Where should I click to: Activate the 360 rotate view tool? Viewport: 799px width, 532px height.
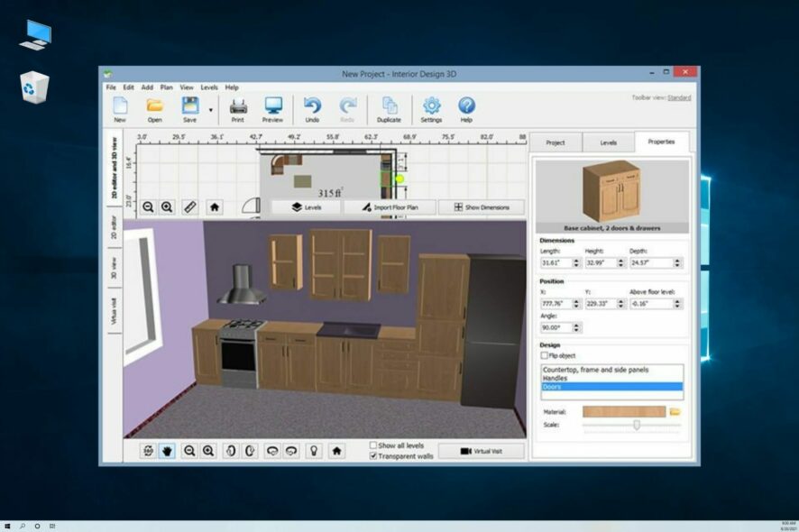148,451
